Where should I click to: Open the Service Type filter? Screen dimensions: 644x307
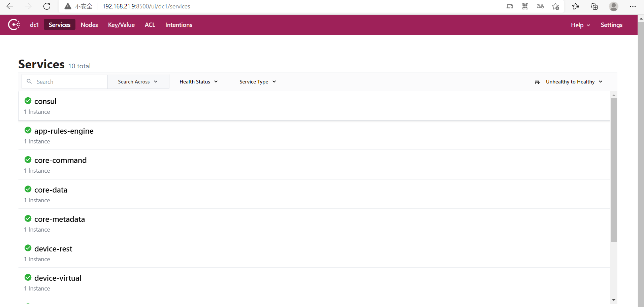point(258,82)
